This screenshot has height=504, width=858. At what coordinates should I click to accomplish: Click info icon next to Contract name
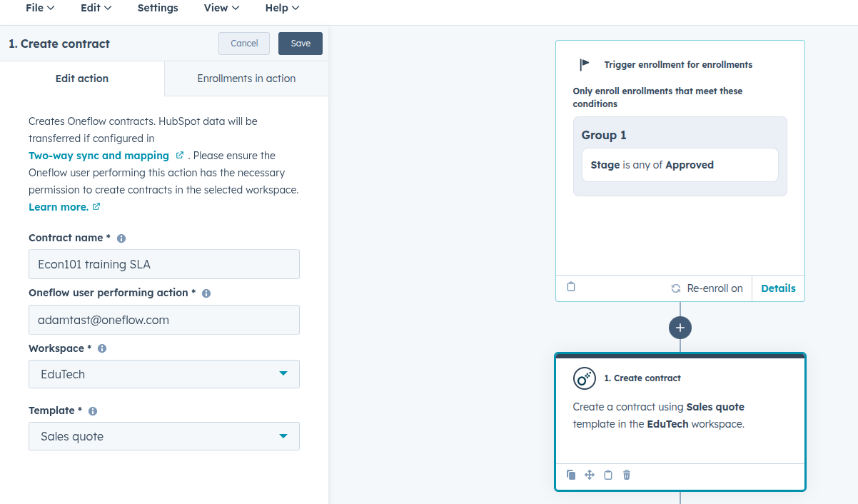pos(121,238)
